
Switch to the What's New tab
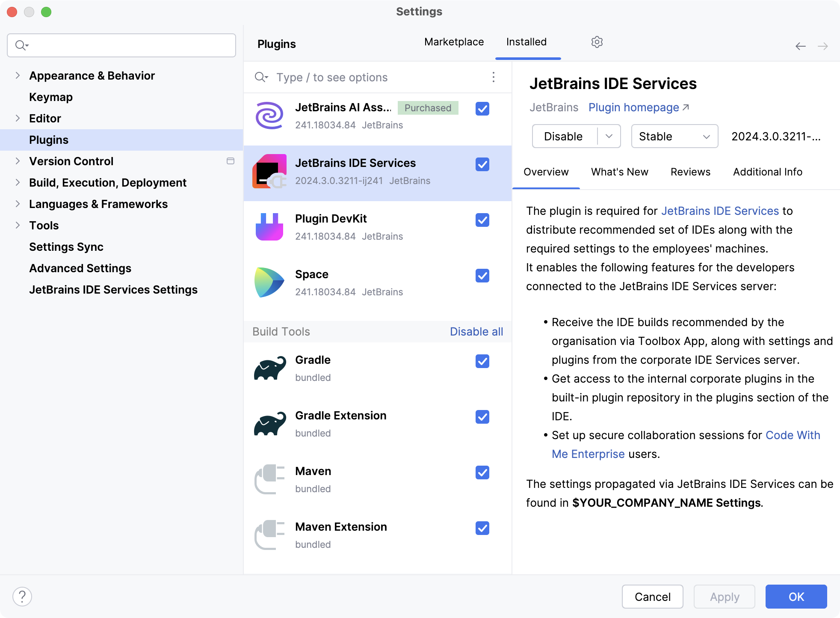[620, 172]
